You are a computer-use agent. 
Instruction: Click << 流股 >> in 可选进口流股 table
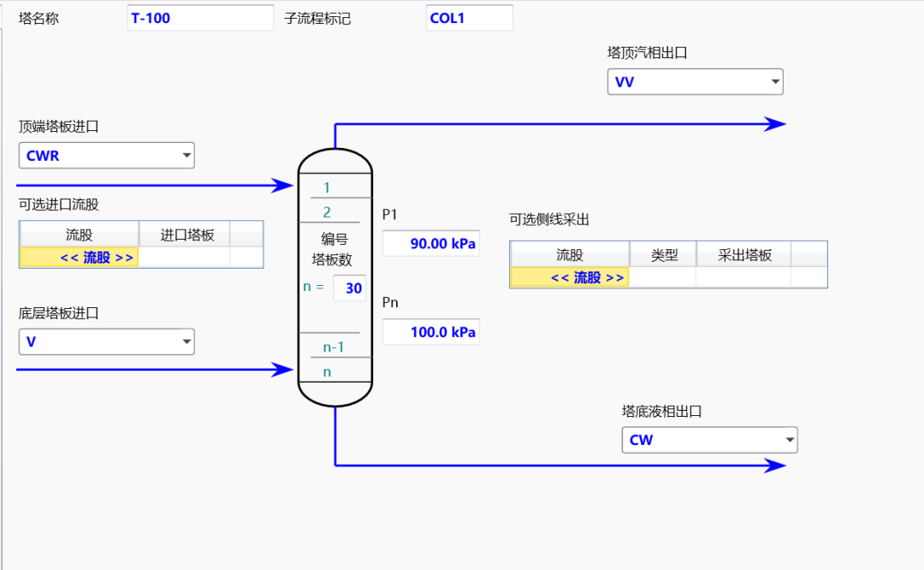click(79, 256)
